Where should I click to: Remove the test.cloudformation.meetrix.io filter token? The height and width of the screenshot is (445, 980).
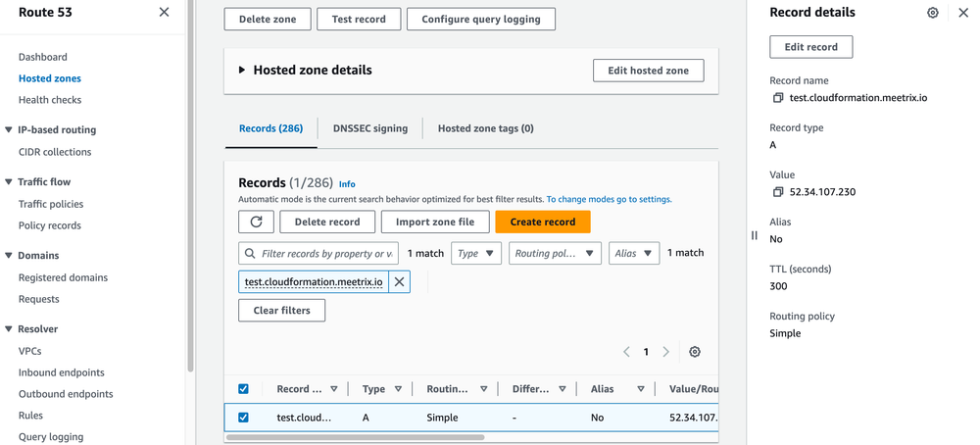(x=399, y=282)
